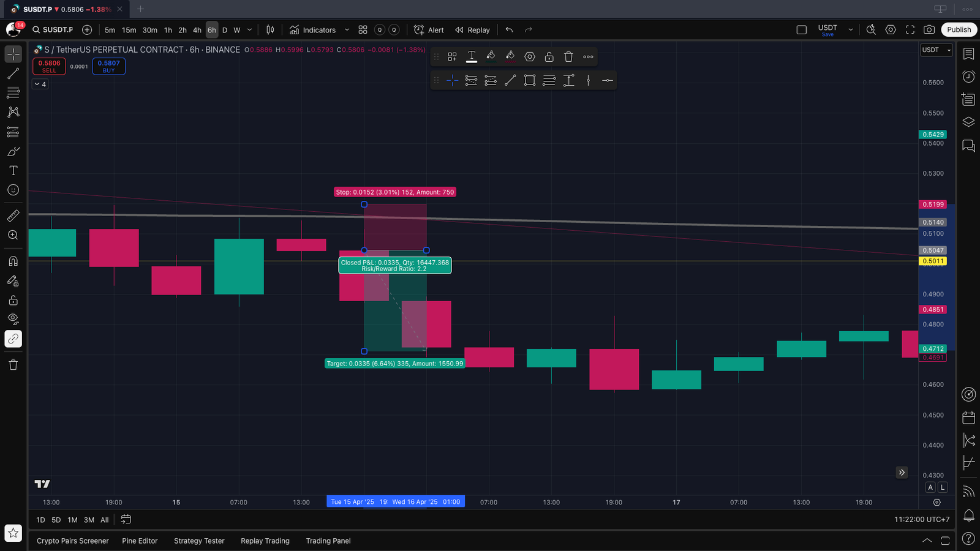Expand the timeframe interval dropdown arrow

coord(249,30)
